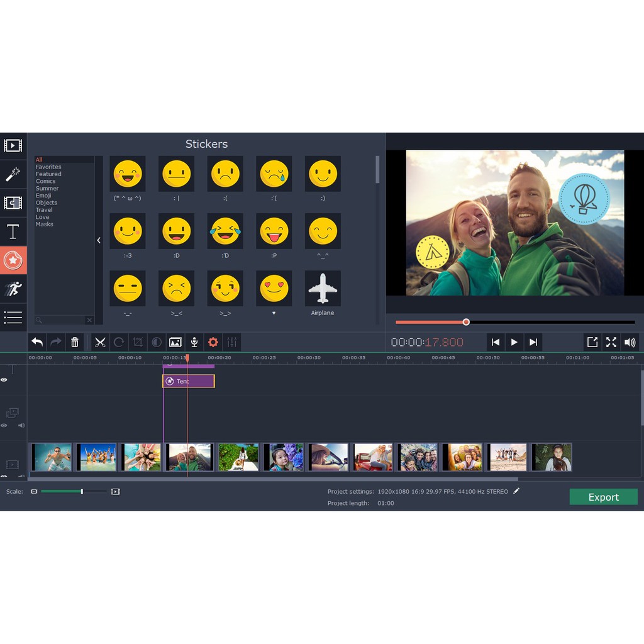Click the preview playback progress slider
The width and height of the screenshot is (644, 644).
pyautogui.click(x=515, y=322)
